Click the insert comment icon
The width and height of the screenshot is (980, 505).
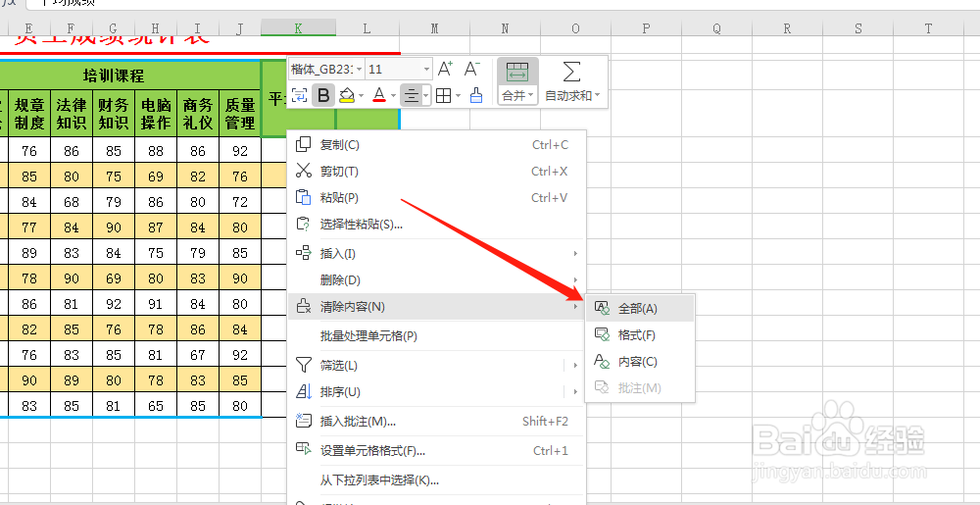(303, 421)
